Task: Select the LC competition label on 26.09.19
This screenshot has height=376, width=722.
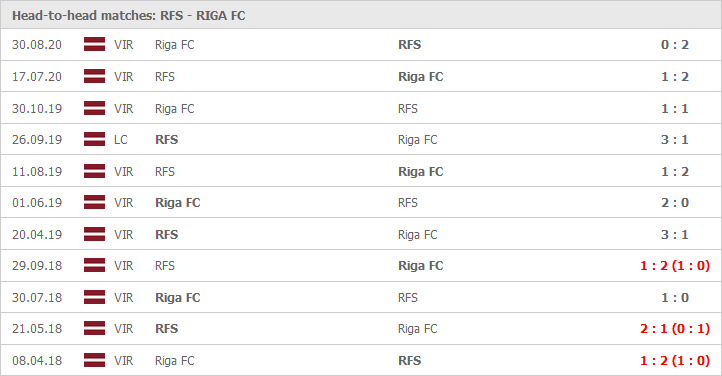Action: [121, 139]
